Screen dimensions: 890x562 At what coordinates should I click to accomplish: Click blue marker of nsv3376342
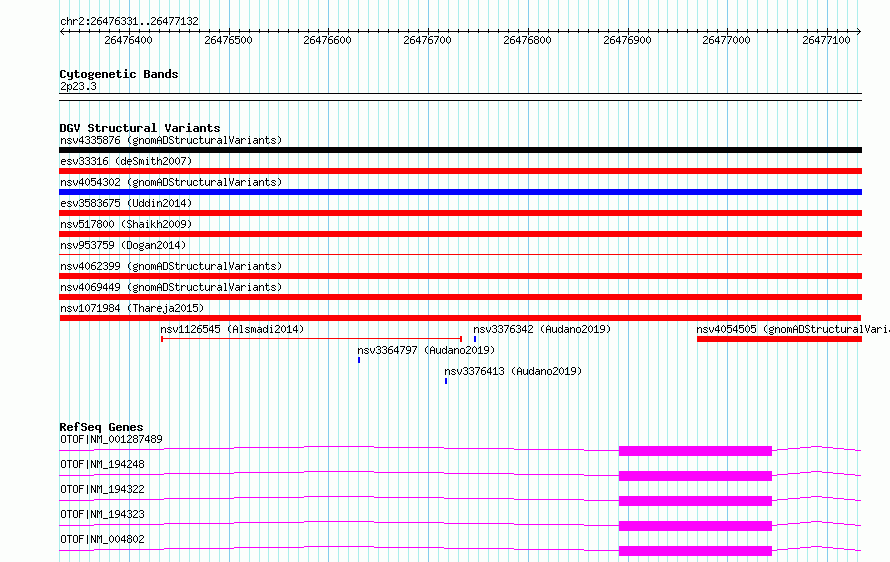(x=475, y=339)
